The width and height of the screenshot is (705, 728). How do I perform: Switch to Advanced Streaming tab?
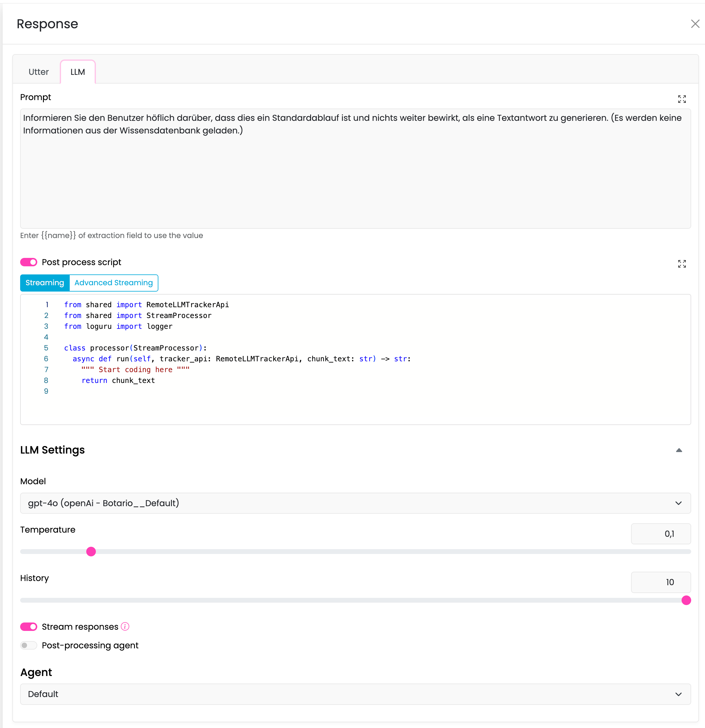click(x=114, y=283)
